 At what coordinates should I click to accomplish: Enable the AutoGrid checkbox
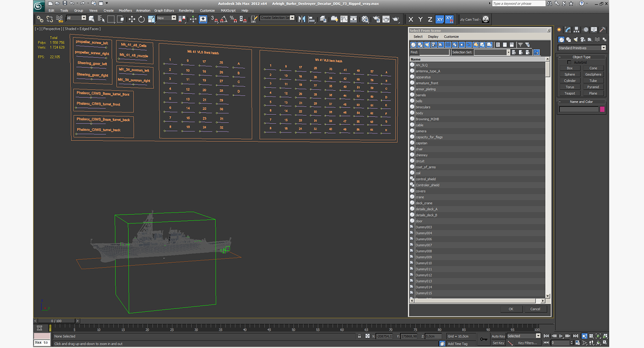pyautogui.click(x=569, y=63)
